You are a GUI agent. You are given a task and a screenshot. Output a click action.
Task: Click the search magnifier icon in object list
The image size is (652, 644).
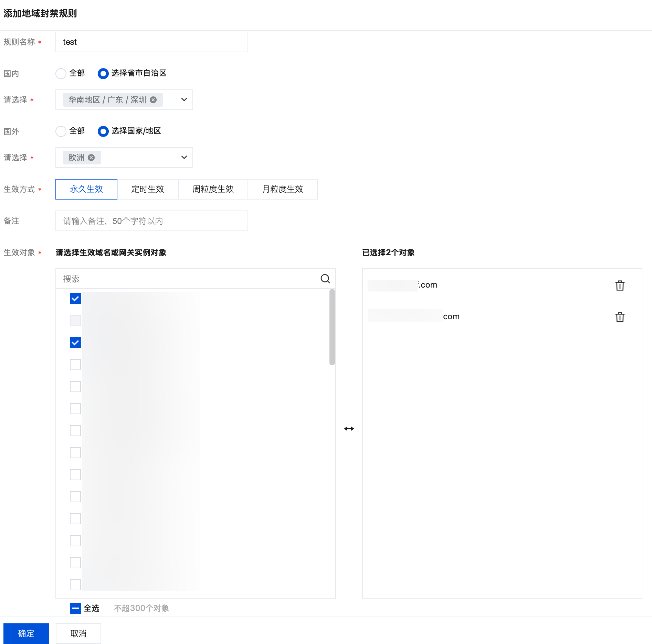(x=325, y=279)
